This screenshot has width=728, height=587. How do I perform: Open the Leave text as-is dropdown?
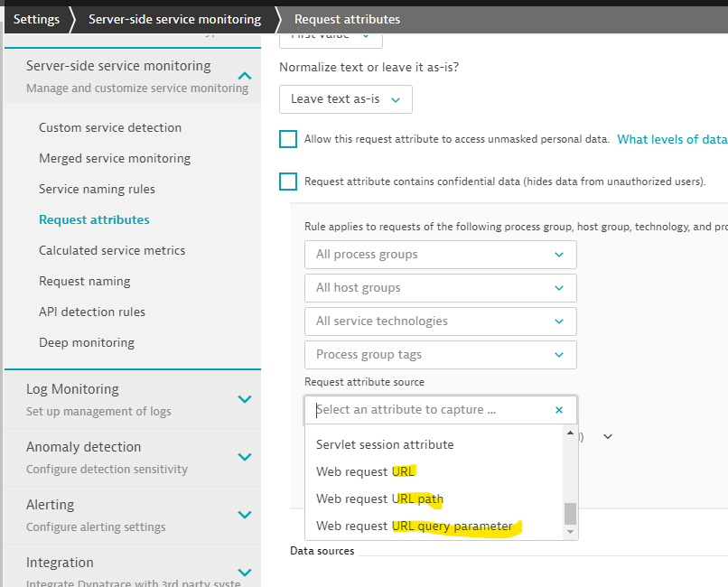pyautogui.click(x=345, y=99)
